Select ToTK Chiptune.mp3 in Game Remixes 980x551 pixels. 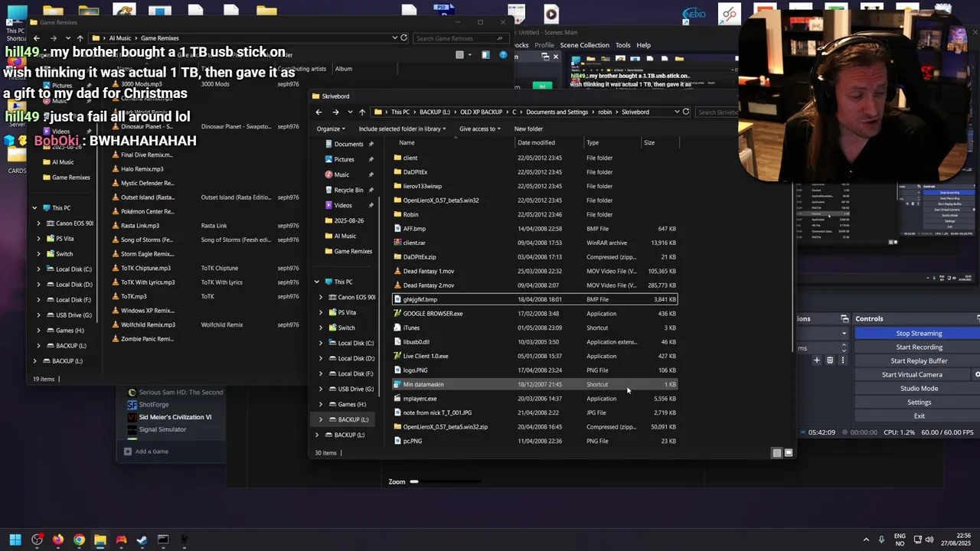145,268
